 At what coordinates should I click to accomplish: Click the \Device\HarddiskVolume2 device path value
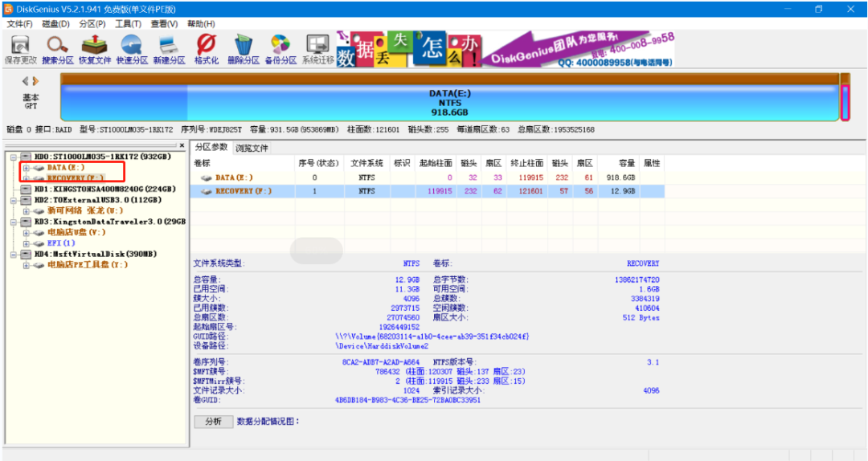(x=382, y=346)
